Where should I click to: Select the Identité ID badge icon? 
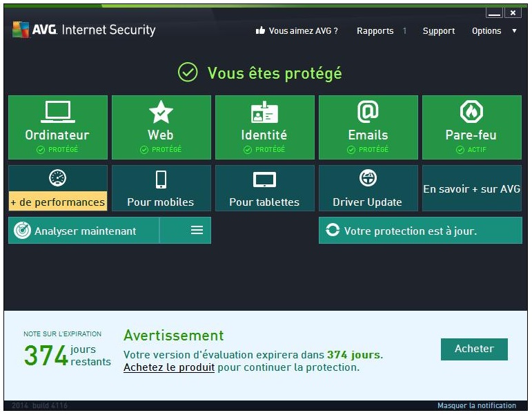[x=264, y=112]
